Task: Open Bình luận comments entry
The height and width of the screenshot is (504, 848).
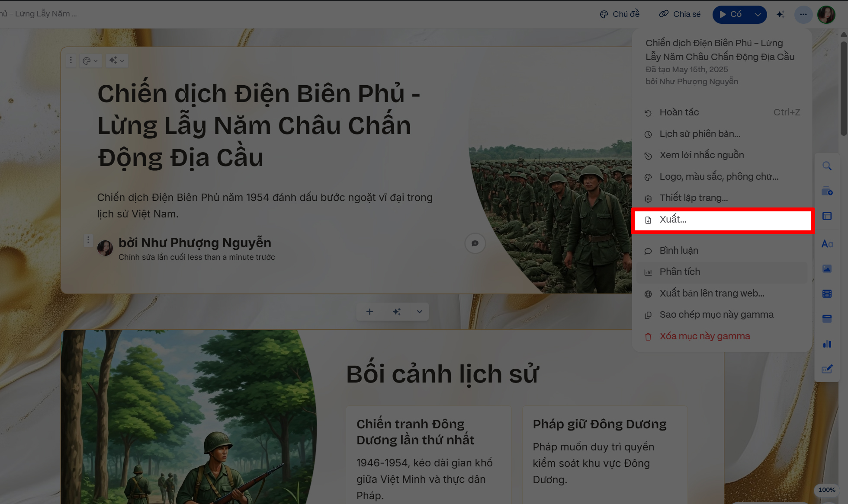Action: coord(722,251)
